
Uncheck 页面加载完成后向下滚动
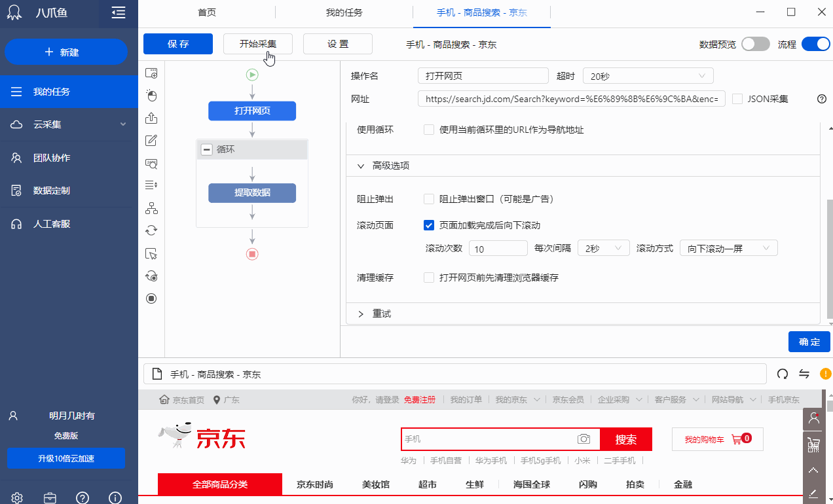pos(429,225)
